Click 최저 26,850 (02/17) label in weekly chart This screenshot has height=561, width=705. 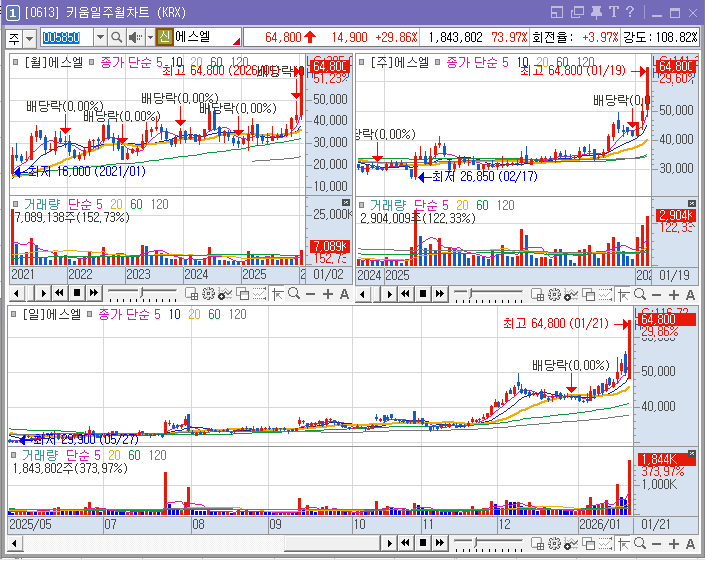click(x=485, y=176)
